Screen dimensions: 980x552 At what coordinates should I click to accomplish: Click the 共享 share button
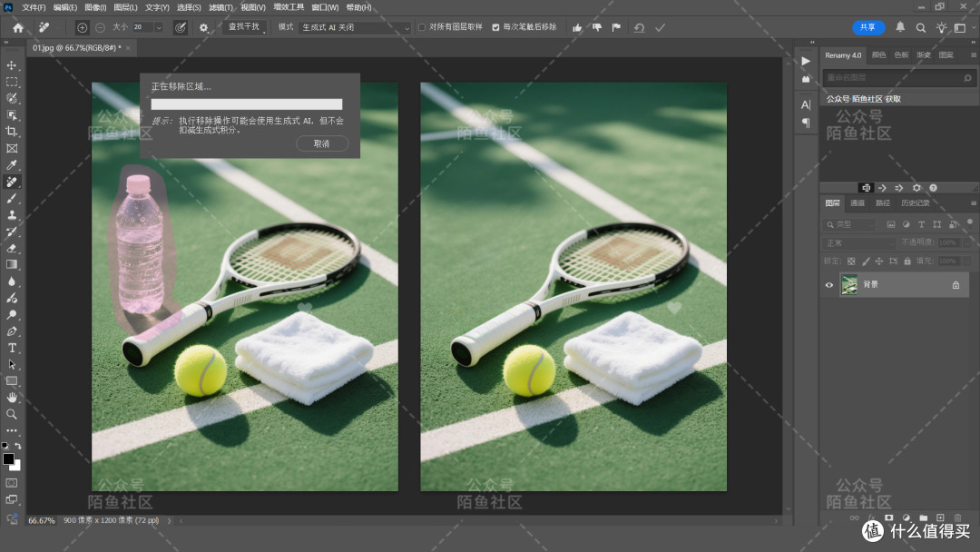[868, 27]
